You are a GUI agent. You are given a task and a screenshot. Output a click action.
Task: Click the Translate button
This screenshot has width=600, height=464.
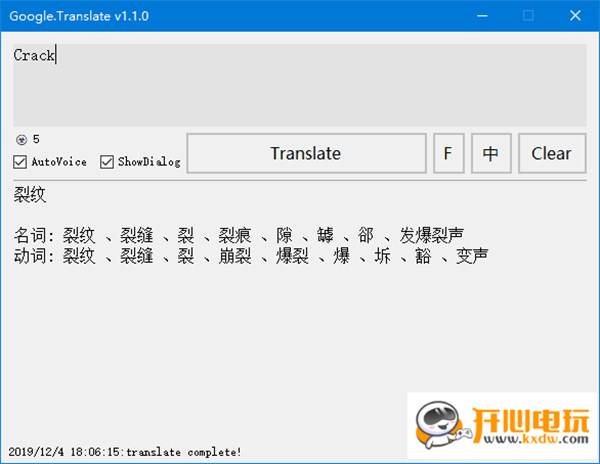(x=307, y=153)
